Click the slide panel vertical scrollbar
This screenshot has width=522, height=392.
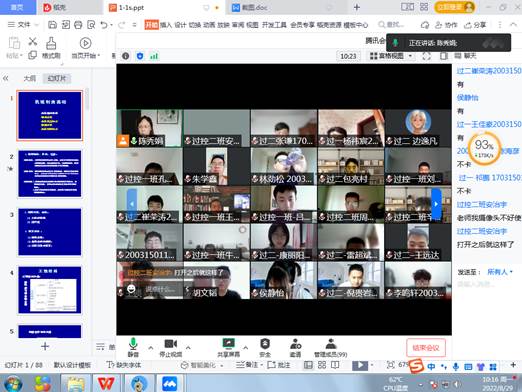point(87,99)
